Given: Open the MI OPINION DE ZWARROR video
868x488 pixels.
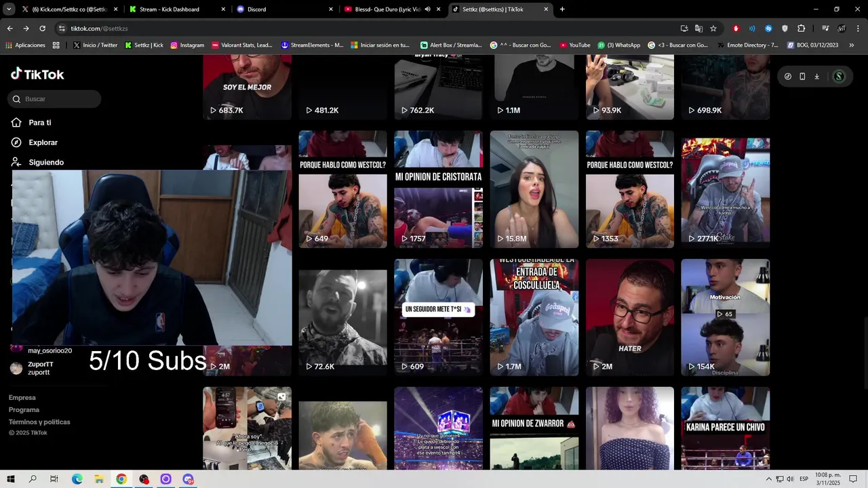Looking at the screenshot, I should pyautogui.click(x=534, y=428).
